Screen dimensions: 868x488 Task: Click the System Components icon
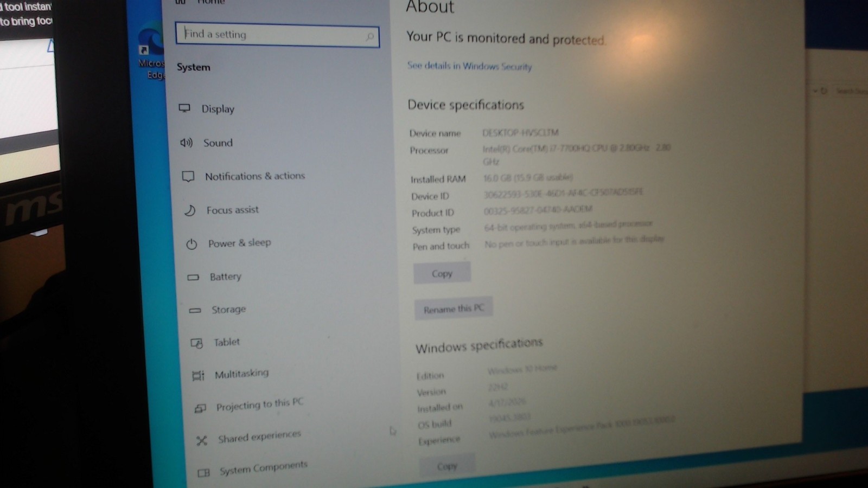pyautogui.click(x=203, y=473)
